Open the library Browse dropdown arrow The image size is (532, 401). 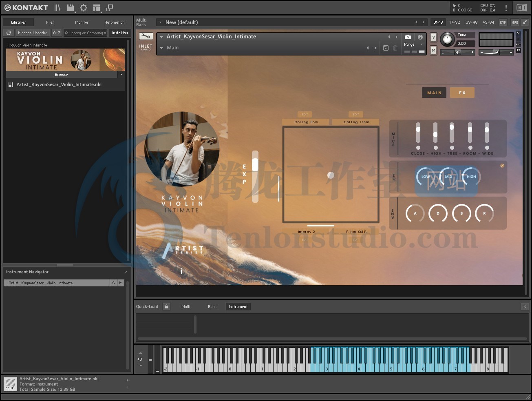(x=121, y=75)
